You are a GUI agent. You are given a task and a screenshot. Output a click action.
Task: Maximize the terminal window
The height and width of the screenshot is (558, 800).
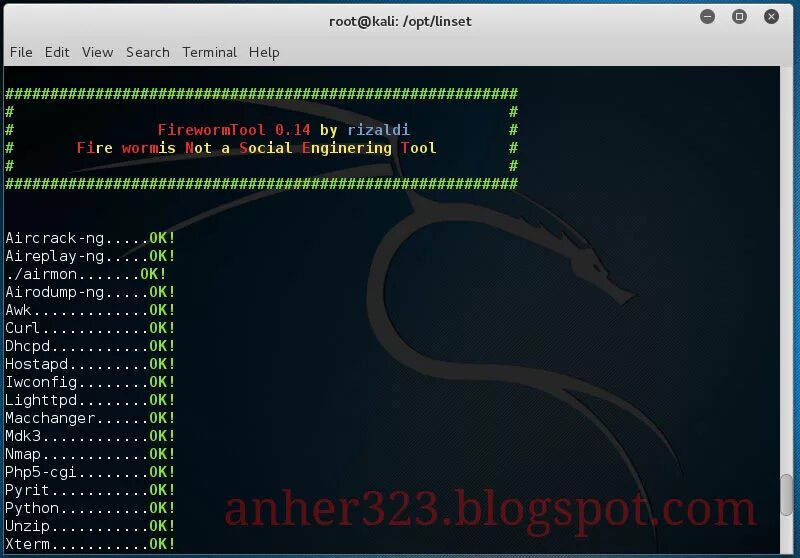click(739, 17)
